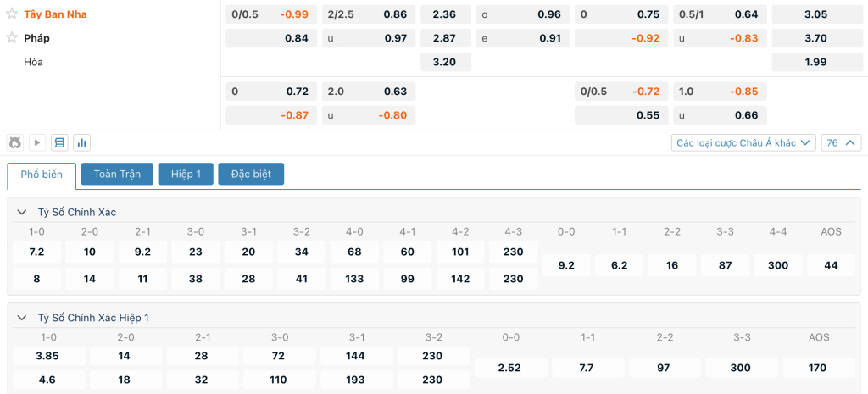This screenshot has width=868, height=394.
Task: Toggle the stacked rows layout icon
Action: pos(60,142)
